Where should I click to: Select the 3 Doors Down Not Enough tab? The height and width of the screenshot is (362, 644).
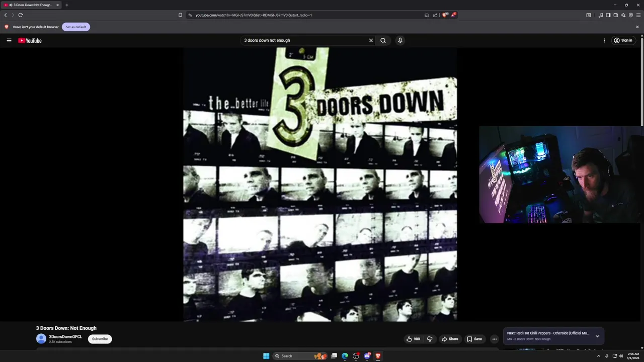(x=31, y=5)
